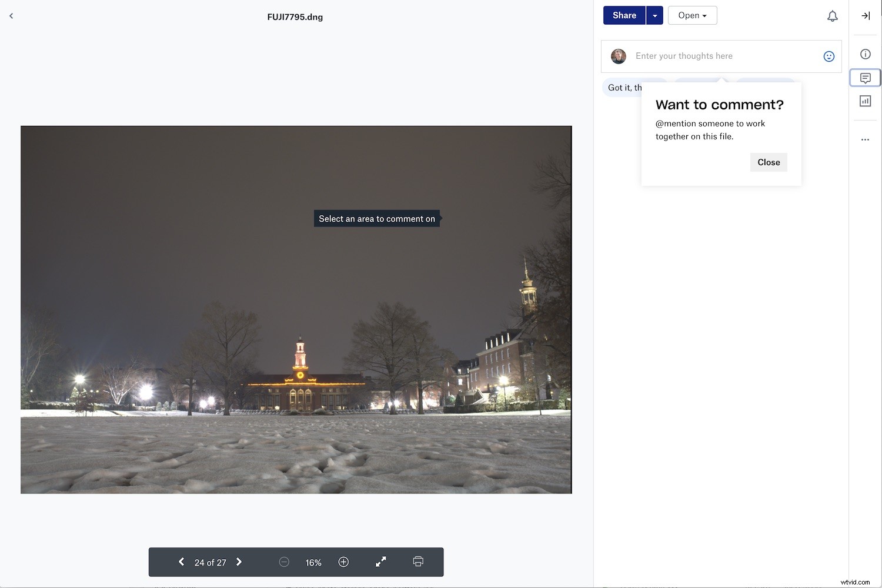
Task: Go to the previous image
Action: pos(182,562)
